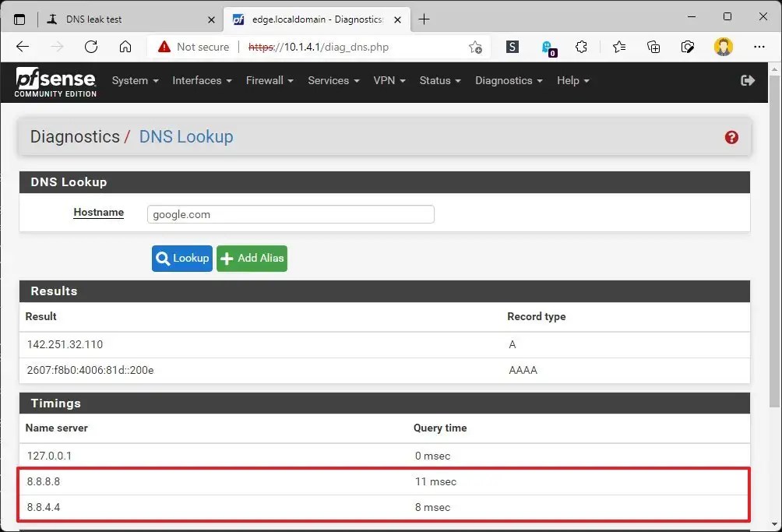Click the browser home icon
Screen dimensions: 782x532
tap(125, 47)
